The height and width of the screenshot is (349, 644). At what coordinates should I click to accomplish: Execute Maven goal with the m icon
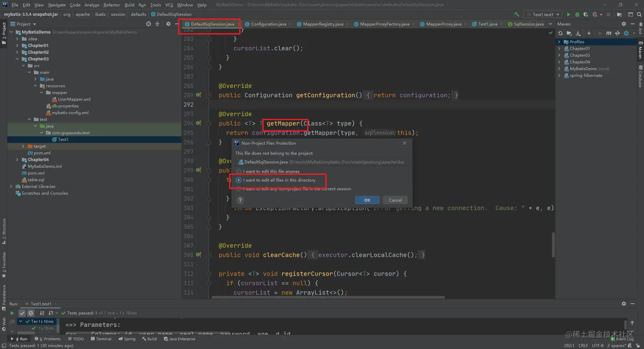pyautogui.click(x=609, y=33)
